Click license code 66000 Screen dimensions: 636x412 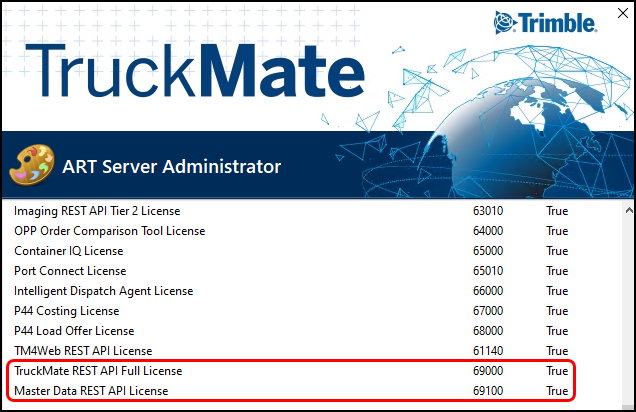click(x=488, y=291)
